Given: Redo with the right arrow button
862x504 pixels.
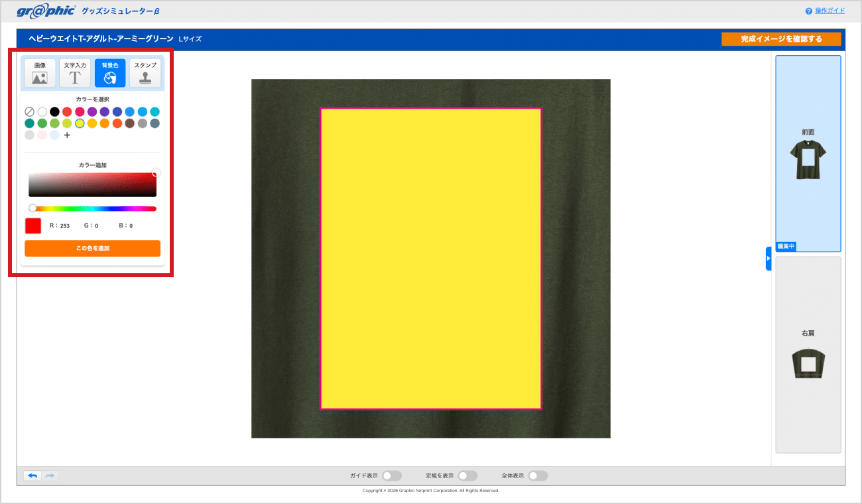Looking at the screenshot, I should pyautogui.click(x=50, y=475).
